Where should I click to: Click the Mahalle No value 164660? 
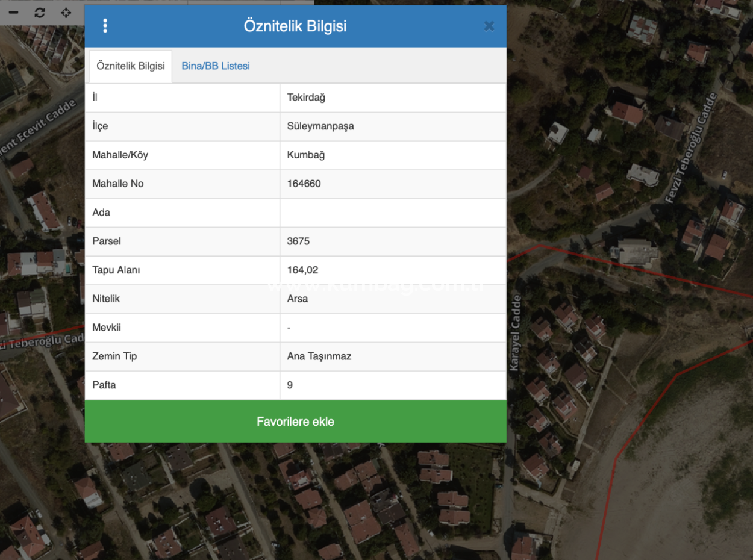point(304,184)
